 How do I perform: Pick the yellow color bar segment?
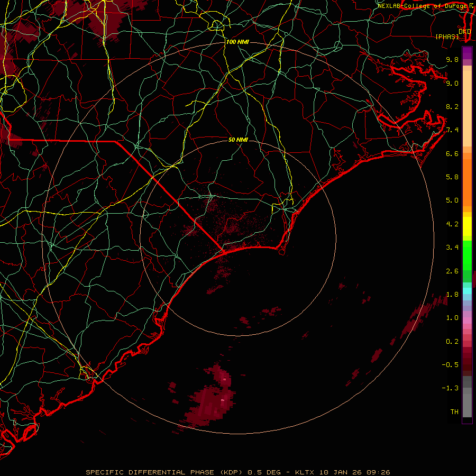[x=467, y=226]
